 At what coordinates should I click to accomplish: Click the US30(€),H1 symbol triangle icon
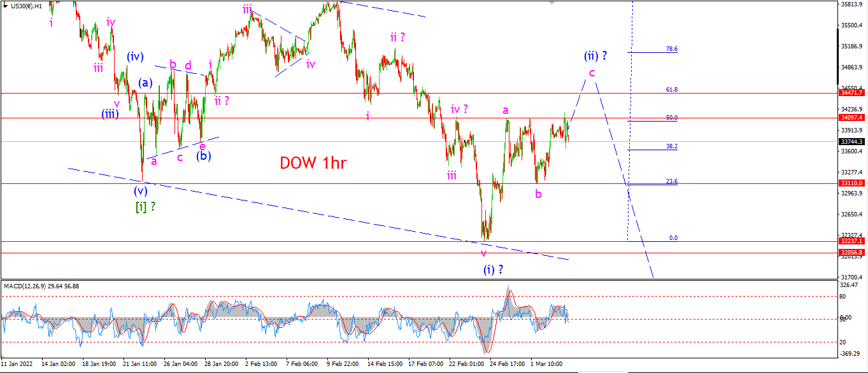click(6, 5)
